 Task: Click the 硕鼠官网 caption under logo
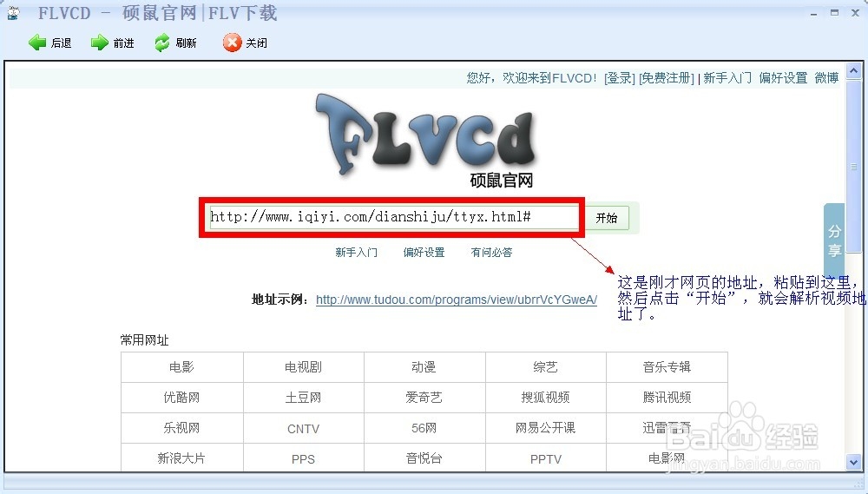click(501, 181)
